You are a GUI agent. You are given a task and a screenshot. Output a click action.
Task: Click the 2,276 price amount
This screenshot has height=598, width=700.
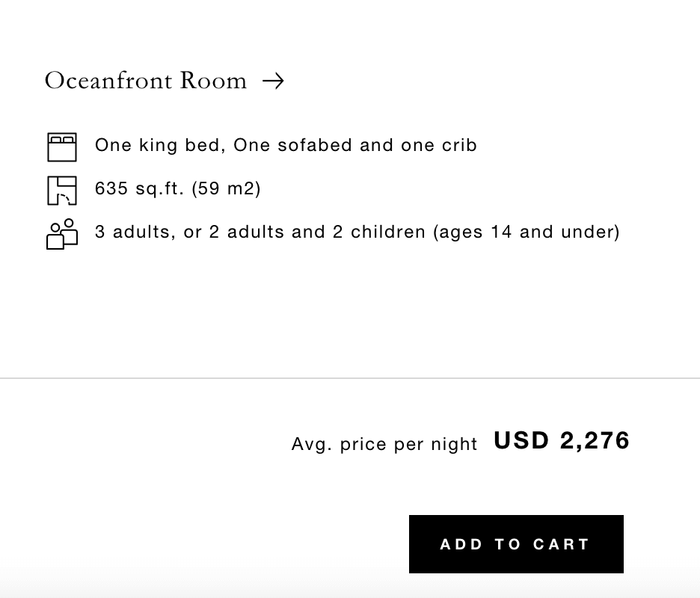coord(595,441)
